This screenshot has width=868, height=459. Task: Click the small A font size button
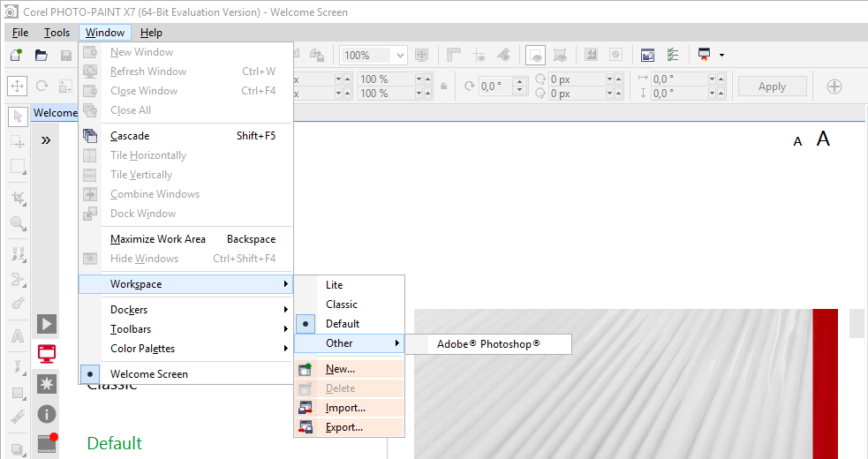coord(797,142)
